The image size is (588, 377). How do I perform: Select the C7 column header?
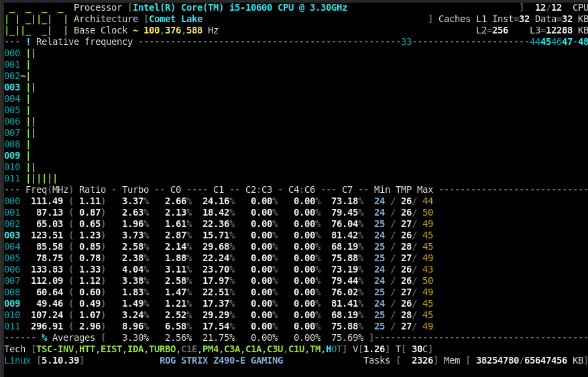click(x=347, y=190)
